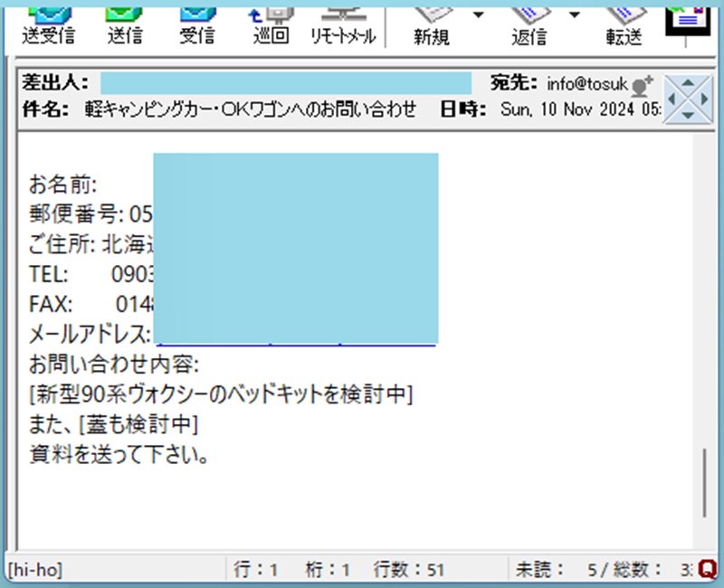
Task: Click the right arrow of navigation pad
Action: [704, 97]
